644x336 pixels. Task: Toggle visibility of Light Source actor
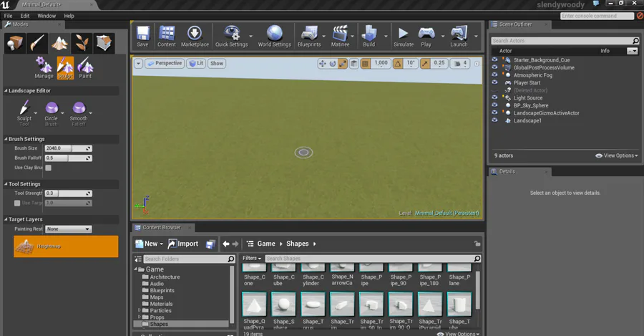(x=494, y=97)
